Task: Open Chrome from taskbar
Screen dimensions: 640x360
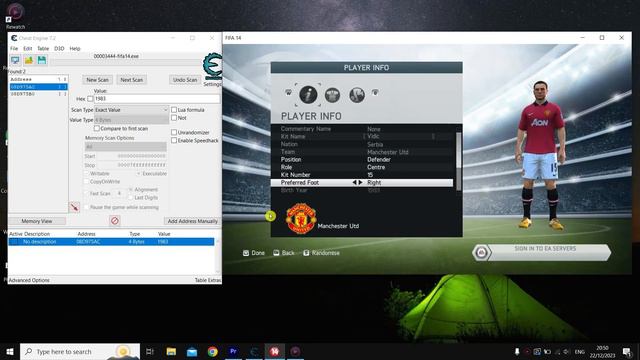Action: pyautogui.click(x=212, y=351)
